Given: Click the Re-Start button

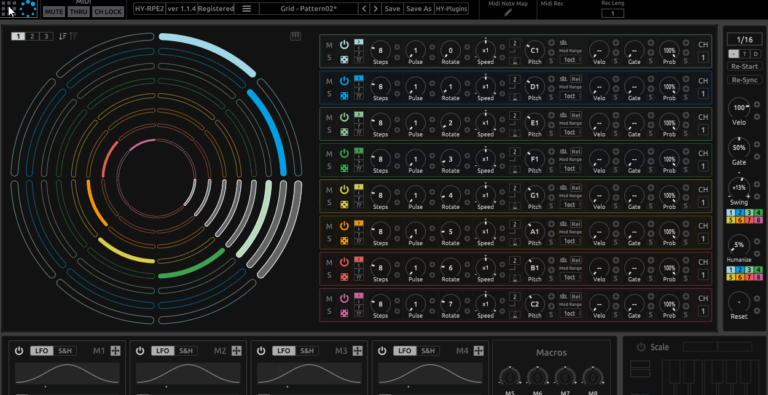Looking at the screenshot, I should [744, 67].
